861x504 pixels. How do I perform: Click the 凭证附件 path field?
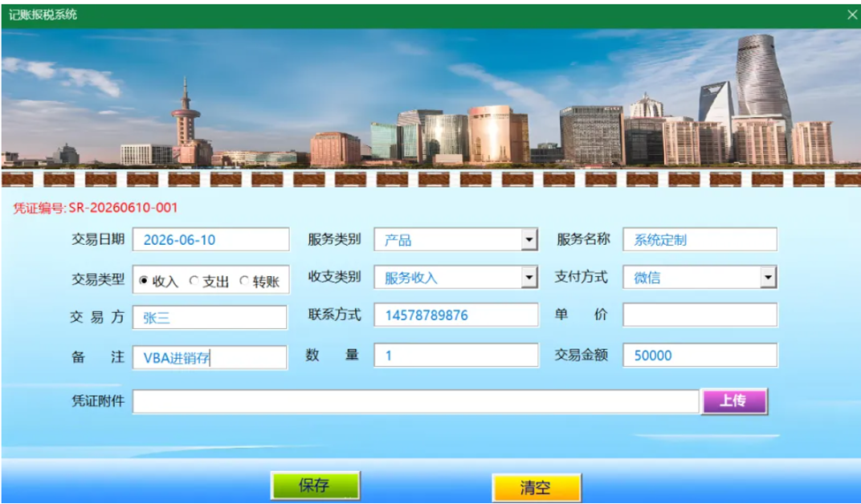[x=416, y=402]
